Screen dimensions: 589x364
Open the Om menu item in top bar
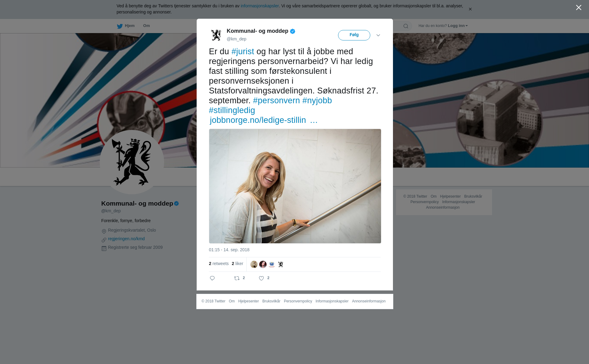click(146, 26)
